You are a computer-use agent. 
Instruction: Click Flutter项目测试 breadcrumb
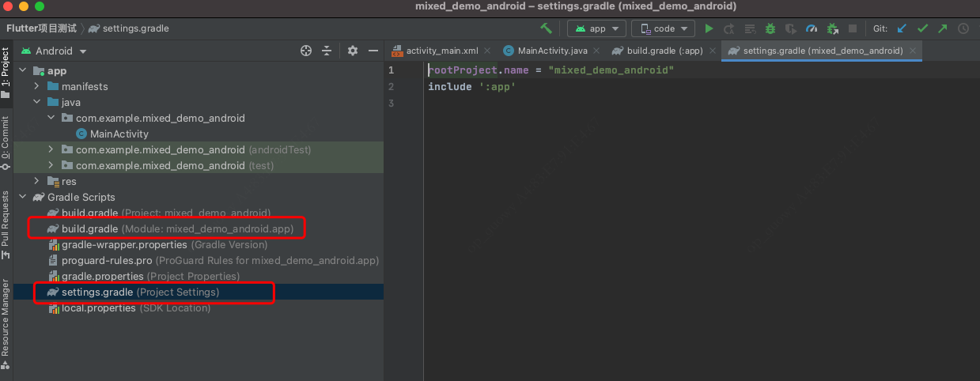(x=41, y=28)
